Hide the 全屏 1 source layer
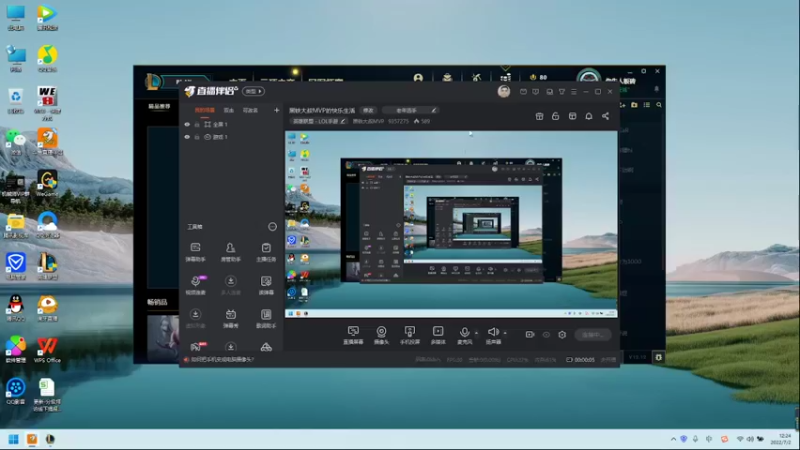Screen dimensions: 800x450 click(187, 124)
